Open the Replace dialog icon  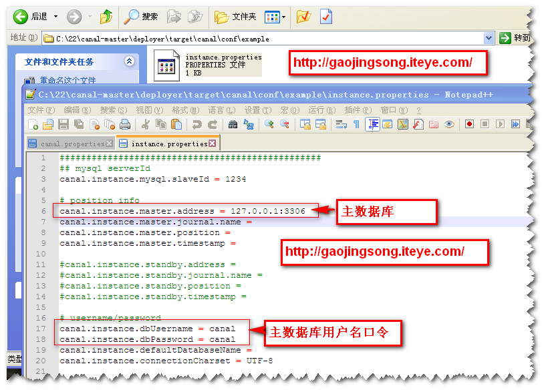[249, 124]
